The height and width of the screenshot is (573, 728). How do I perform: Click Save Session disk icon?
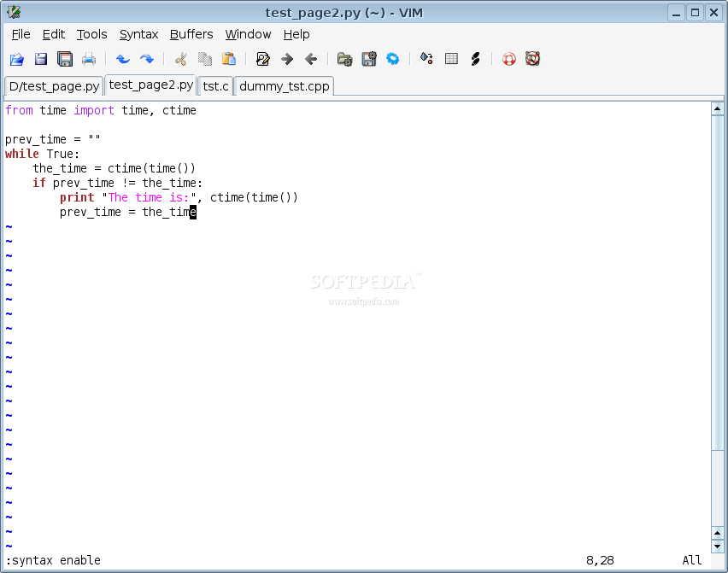click(369, 59)
